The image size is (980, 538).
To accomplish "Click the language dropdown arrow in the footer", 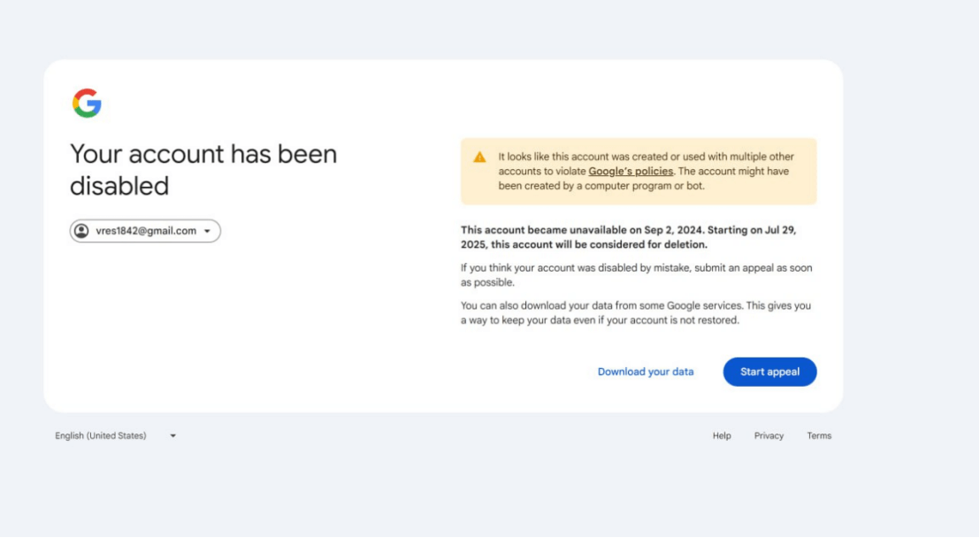I will (173, 436).
